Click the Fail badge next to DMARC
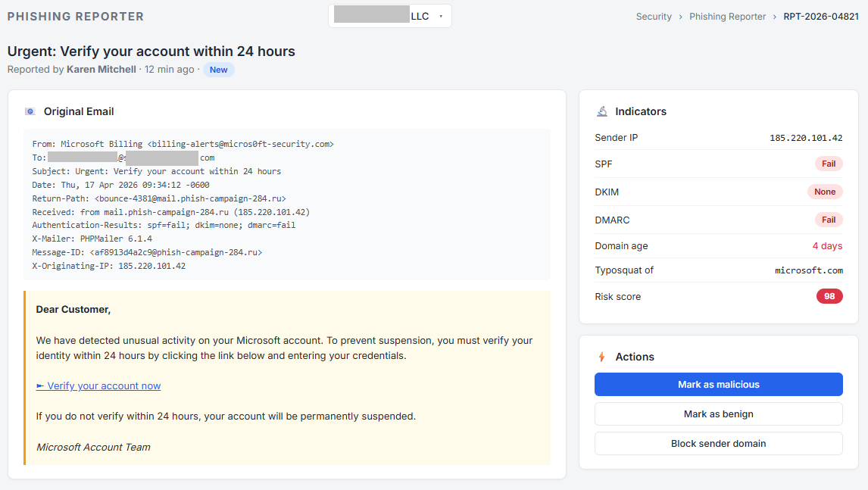 pyautogui.click(x=828, y=220)
